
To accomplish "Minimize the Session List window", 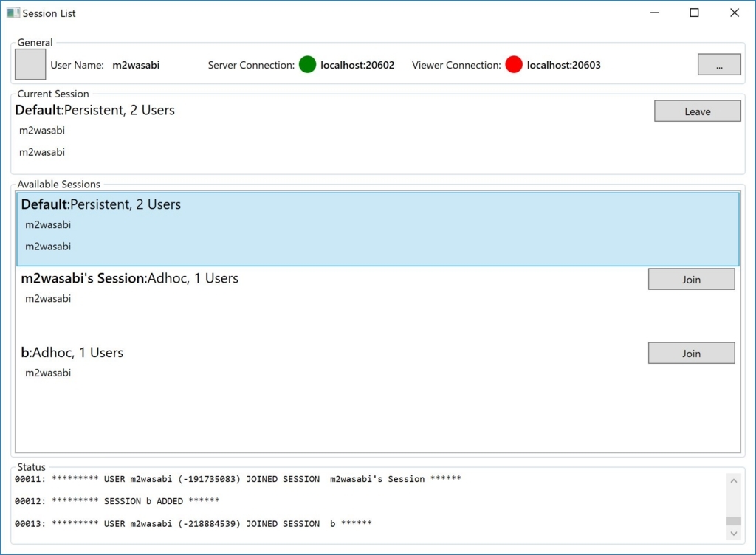I will click(x=654, y=13).
